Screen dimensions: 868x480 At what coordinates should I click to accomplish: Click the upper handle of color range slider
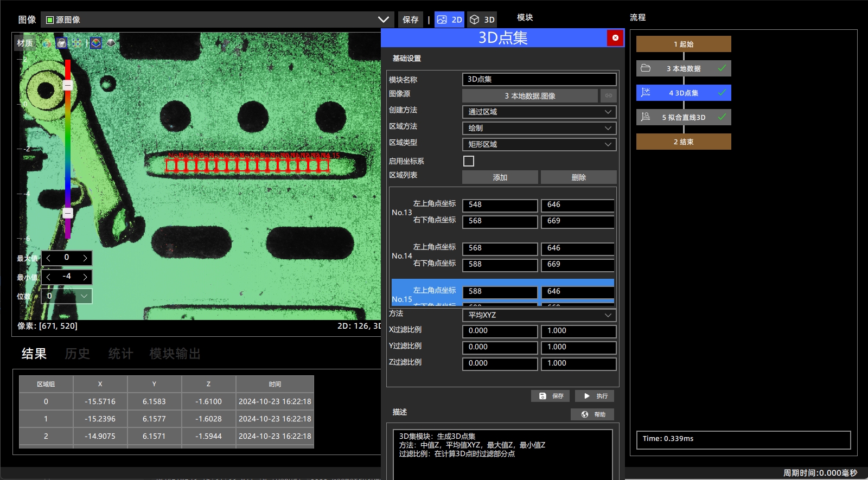click(68, 85)
